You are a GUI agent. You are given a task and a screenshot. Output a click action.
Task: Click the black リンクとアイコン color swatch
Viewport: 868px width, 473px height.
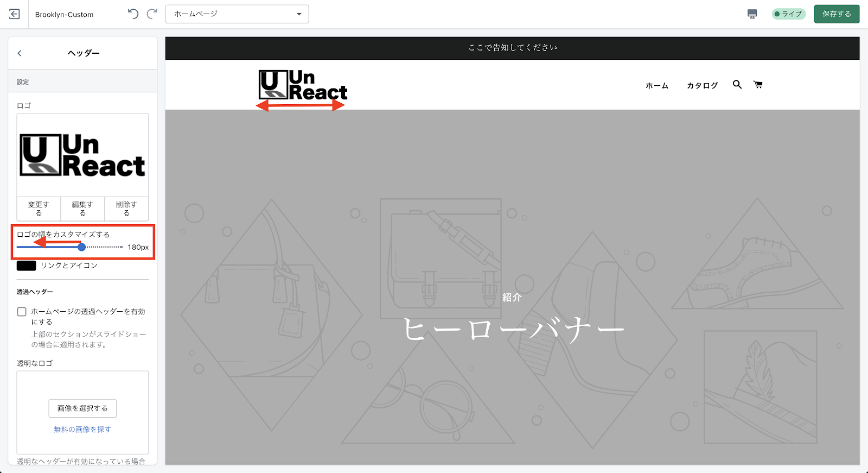pos(26,266)
